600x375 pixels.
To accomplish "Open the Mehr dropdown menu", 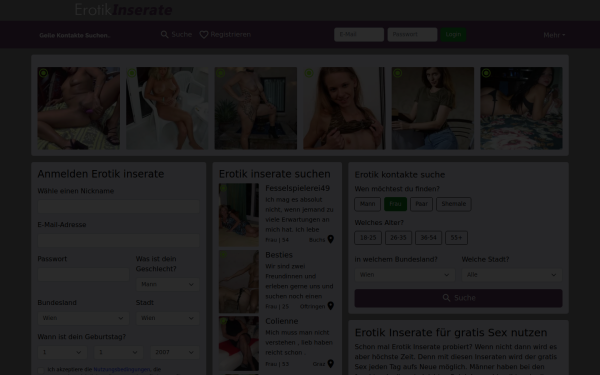I will (x=554, y=35).
